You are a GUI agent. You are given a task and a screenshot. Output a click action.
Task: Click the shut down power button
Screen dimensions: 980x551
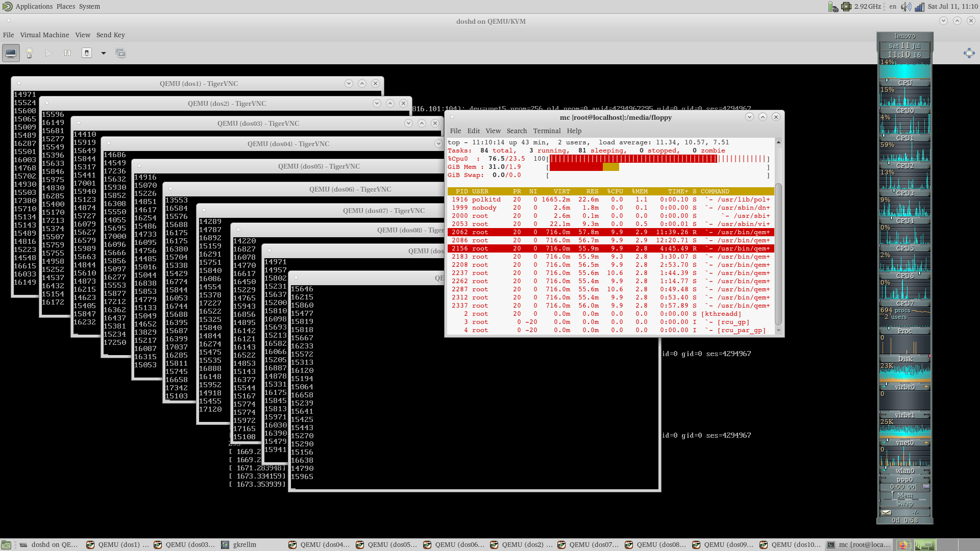pyautogui.click(x=87, y=53)
